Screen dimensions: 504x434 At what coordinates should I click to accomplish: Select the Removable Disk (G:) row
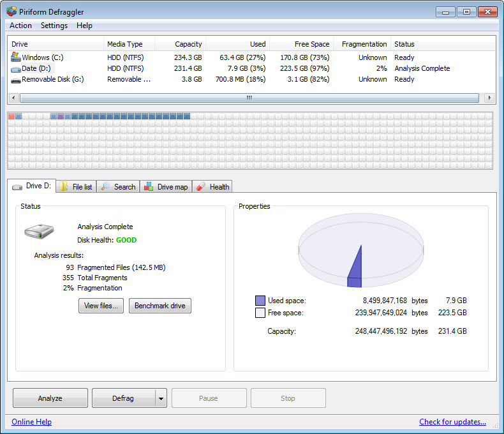tap(251, 79)
